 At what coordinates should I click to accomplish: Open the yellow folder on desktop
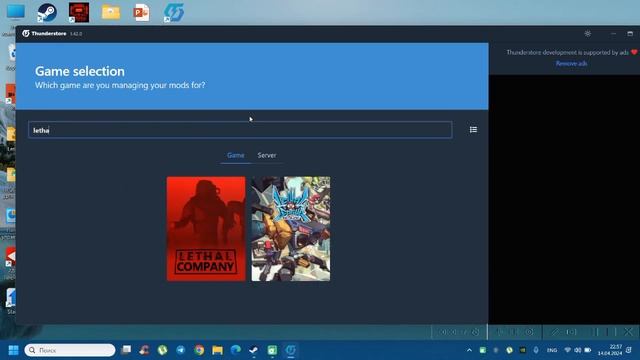pyautogui.click(x=111, y=12)
